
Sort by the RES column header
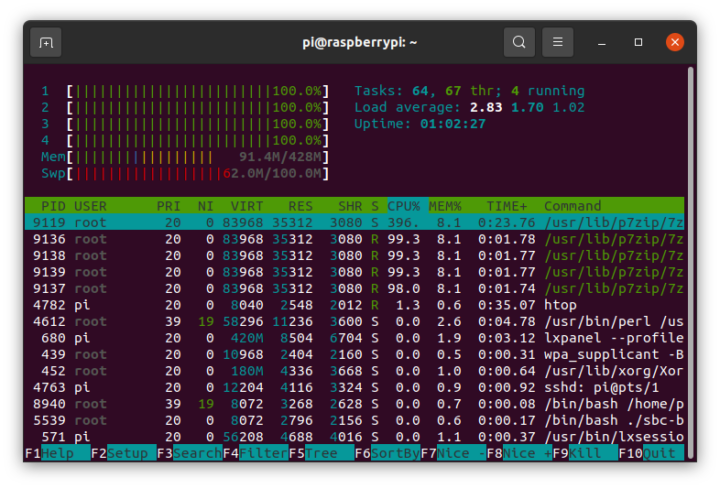(x=300, y=206)
